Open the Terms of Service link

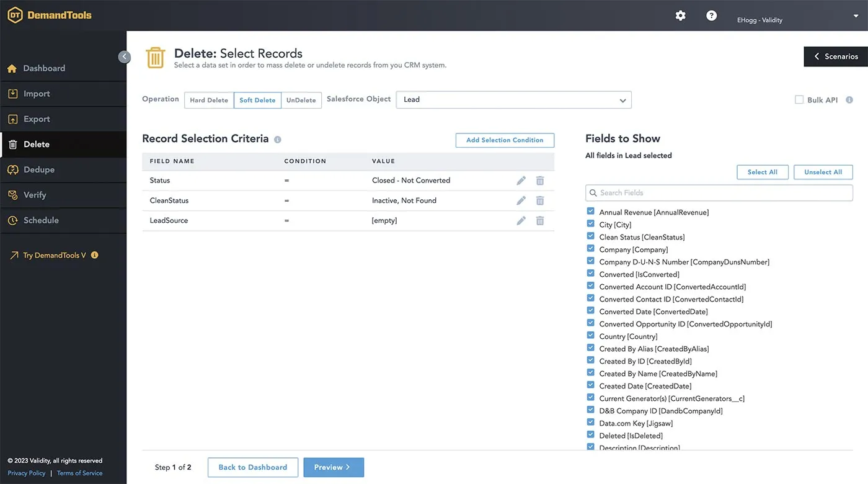click(80, 473)
